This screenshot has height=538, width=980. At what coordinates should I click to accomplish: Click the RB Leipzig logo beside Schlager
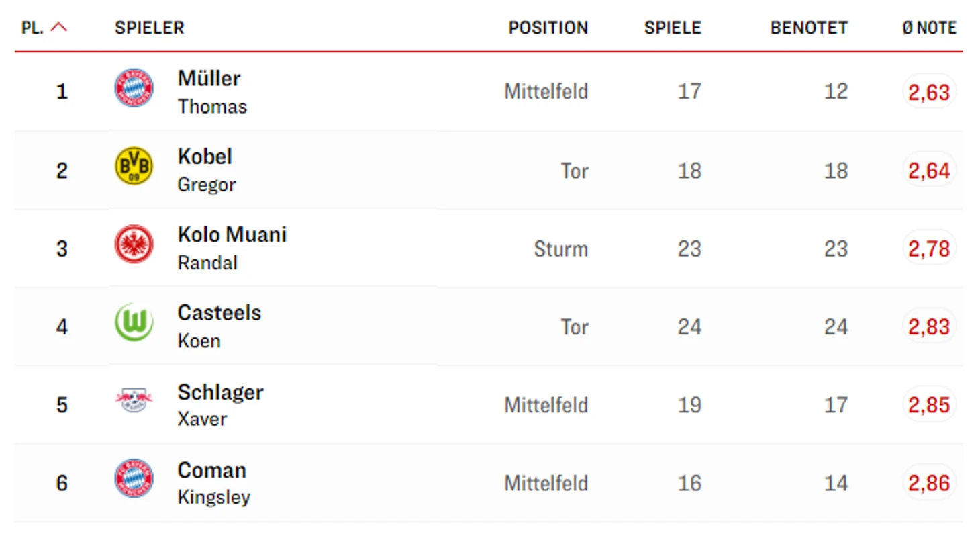pos(134,401)
